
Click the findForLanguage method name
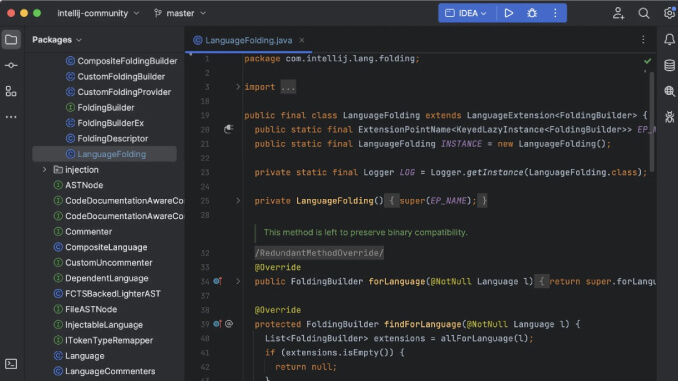(x=422, y=324)
